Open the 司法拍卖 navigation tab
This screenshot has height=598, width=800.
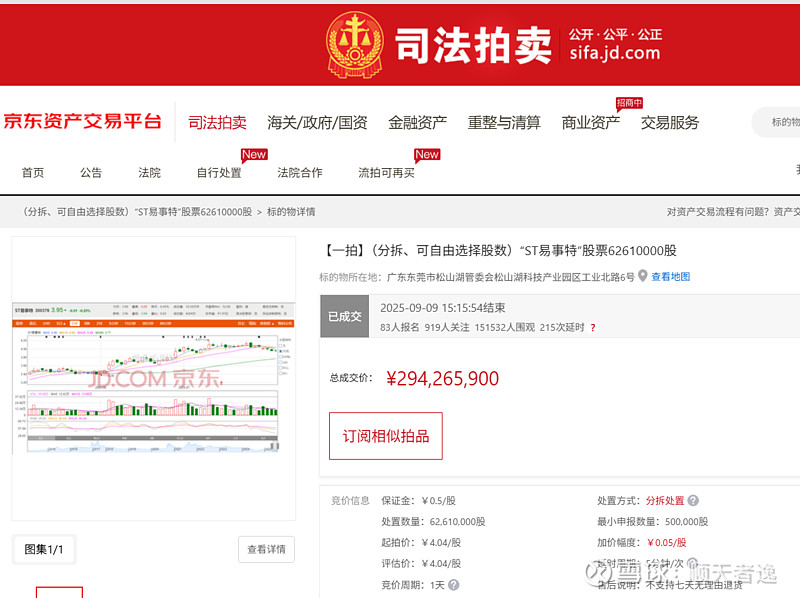click(217, 123)
